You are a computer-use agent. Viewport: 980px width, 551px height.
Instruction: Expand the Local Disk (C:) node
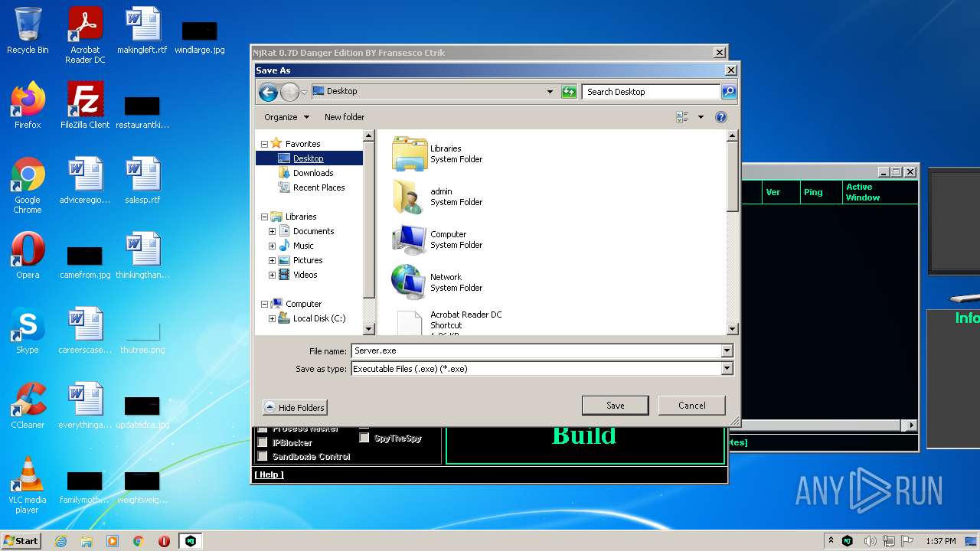click(x=272, y=318)
